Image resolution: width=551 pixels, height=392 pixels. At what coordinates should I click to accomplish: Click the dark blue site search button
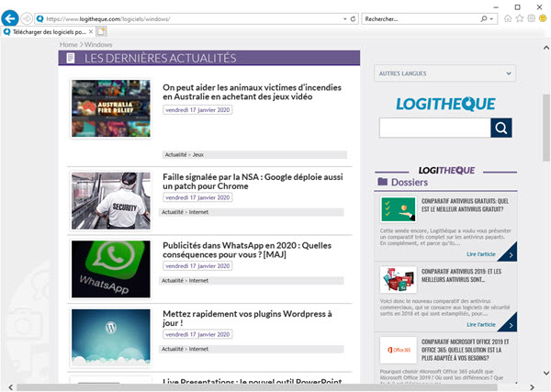click(x=501, y=128)
